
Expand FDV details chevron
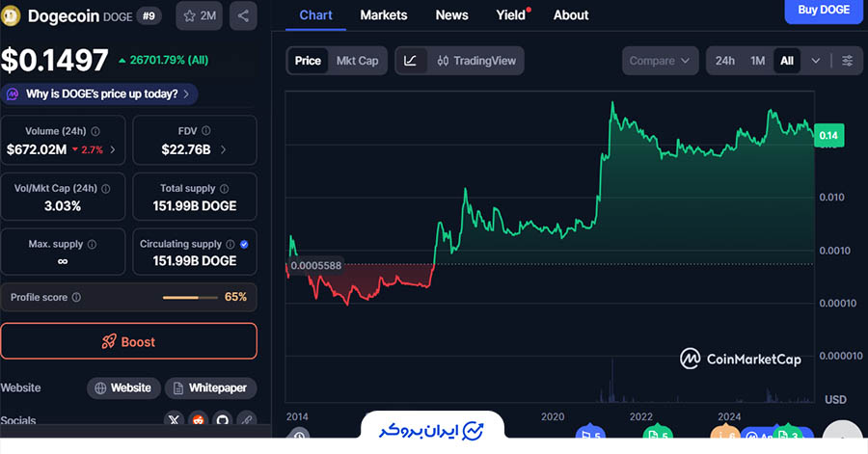(x=223, y=149)
